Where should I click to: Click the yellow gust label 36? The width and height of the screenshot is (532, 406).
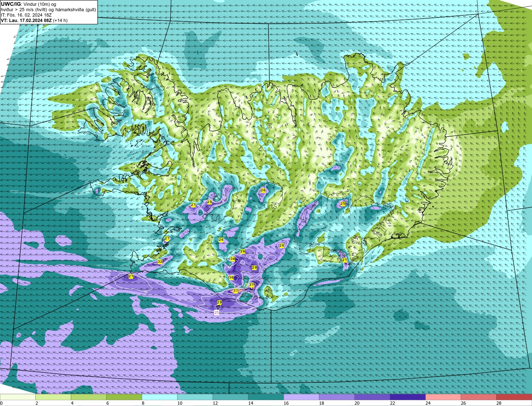(231, 277)
